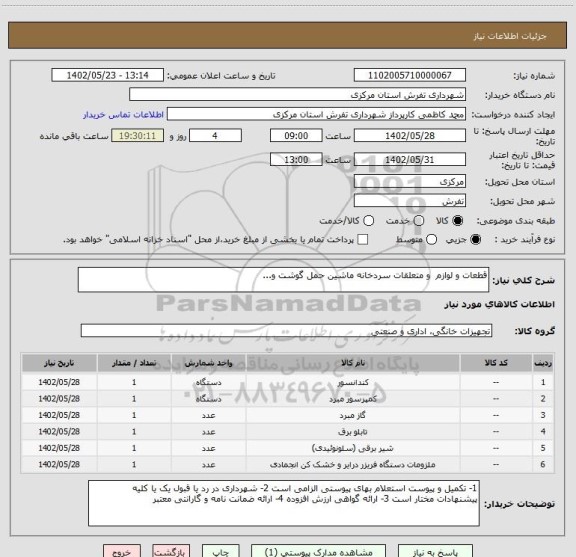Click the نام دستگاه خریدار field
Image resolution: width=576 pixels, height=557 pixels.
297,95
